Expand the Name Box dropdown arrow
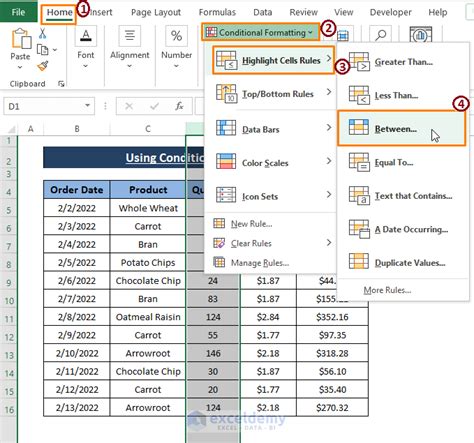Viewport: 474px width, 443px height. coord(87,106)
